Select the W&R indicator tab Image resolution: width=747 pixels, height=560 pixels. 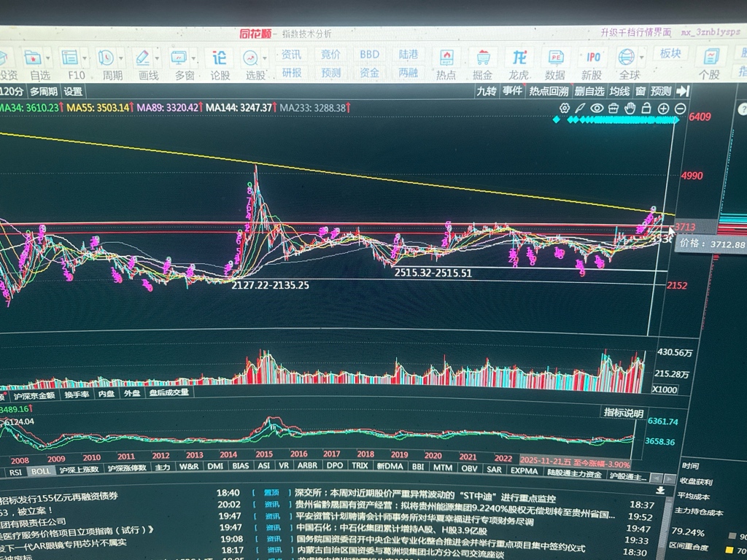(189, 467)
